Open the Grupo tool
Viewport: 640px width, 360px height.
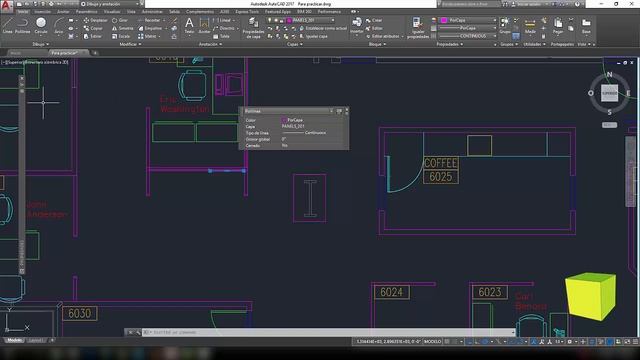pyautogui.click(x=505, y=25)
